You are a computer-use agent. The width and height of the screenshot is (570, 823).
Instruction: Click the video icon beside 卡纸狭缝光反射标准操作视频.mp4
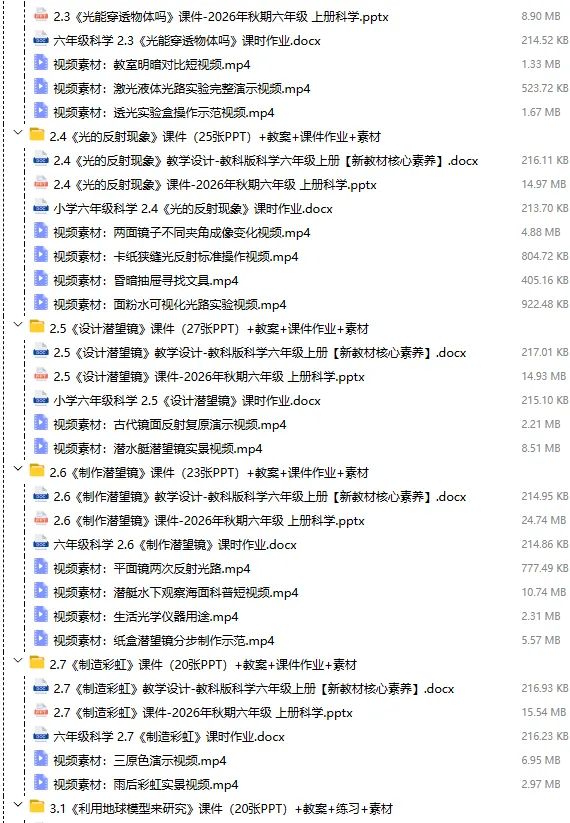click(40, 256)
